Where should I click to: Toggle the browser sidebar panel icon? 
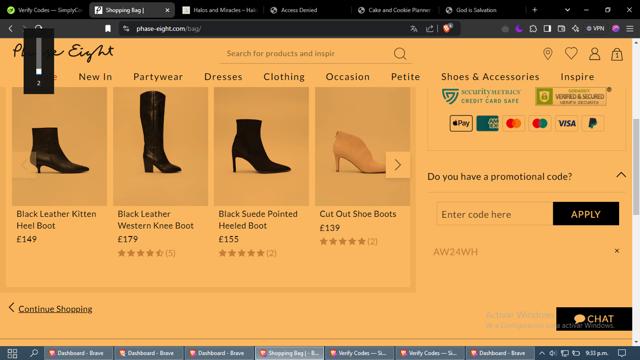pos(547,29)
